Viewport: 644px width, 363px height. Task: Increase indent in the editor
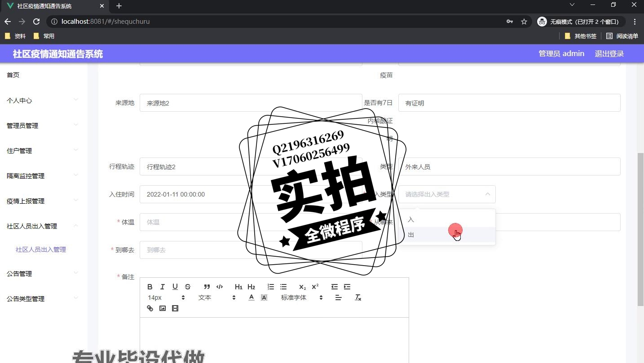(347, 287)
